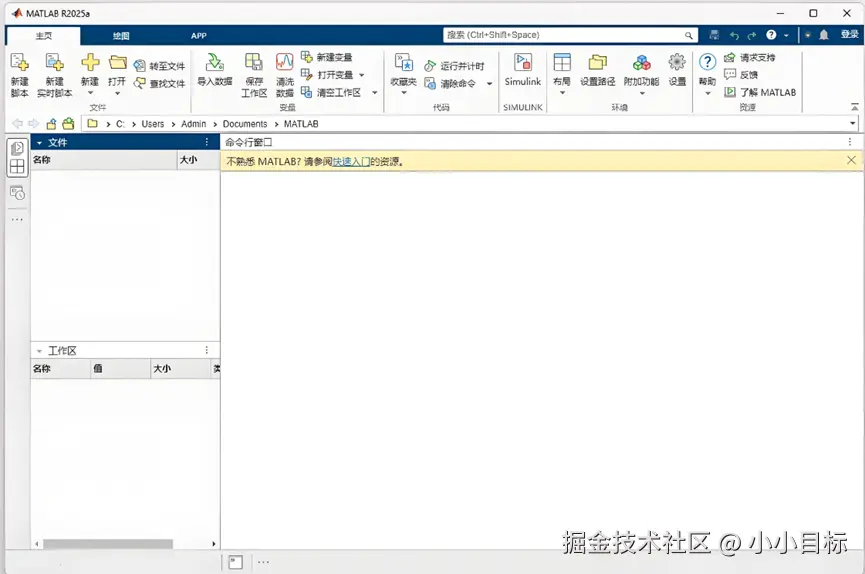Create a new live script (新建实时脚本)
Viewport: 865px width, 574px height.
click(54, 75)
